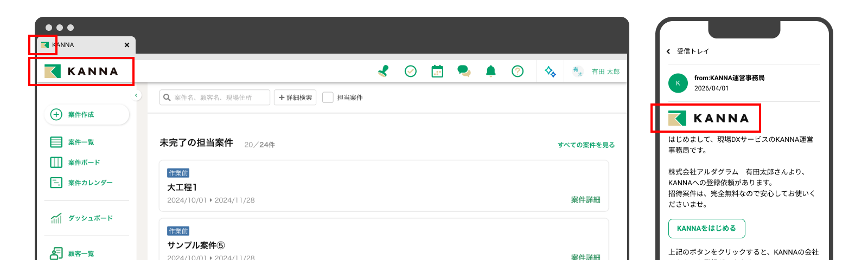Open the checkmark task icon in header
This screenshot has width=868, height=260.
[x=411, y=71]
